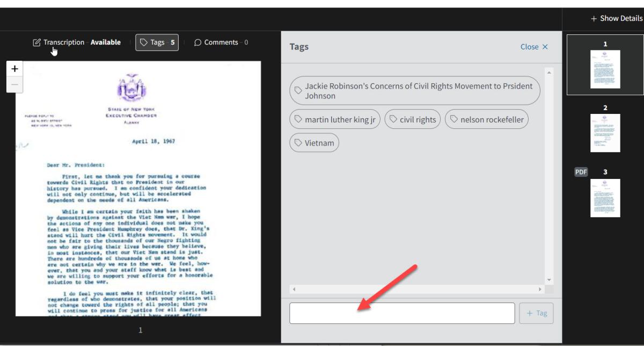Click the Jackie Robinson's Concerns tag
644x346 pixels.
[x=414, y=90]
